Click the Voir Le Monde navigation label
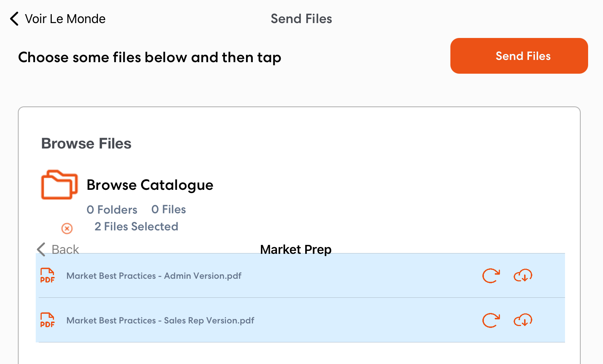Screen dimensions: 603x364 pyautogui.click(x=65, y=19)
